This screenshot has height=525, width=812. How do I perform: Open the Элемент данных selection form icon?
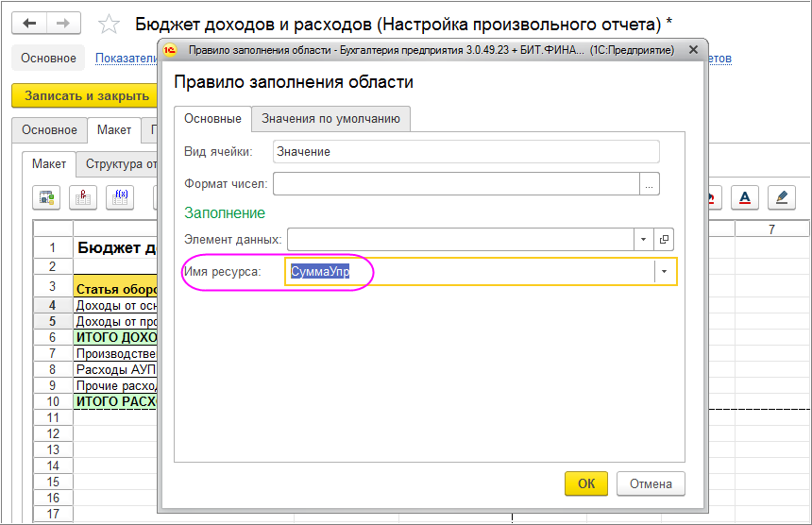[664, 240]
